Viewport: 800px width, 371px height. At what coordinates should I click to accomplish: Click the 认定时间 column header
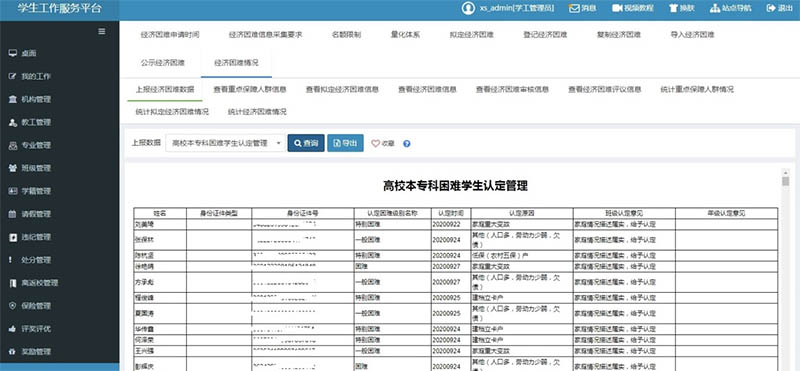(452, 213)
